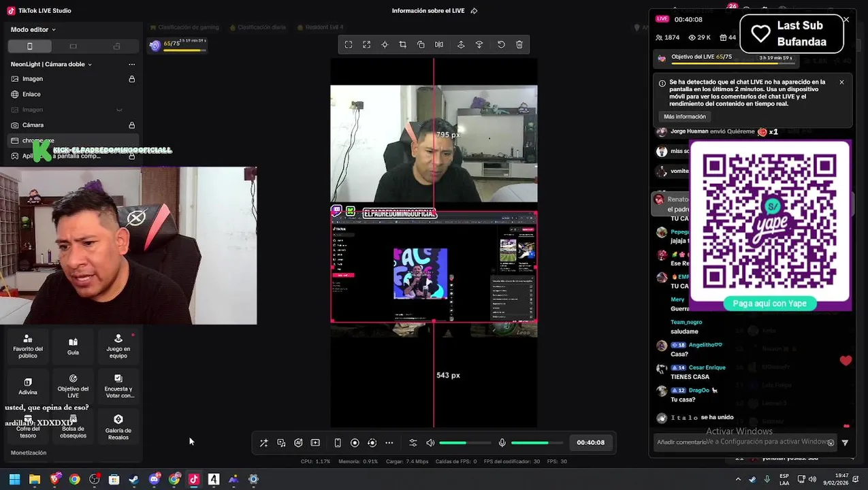The width and height of the screenshot is (868, 490).
Task: Click the add-scene plus rectangle icon
Action: pos(315,442)
